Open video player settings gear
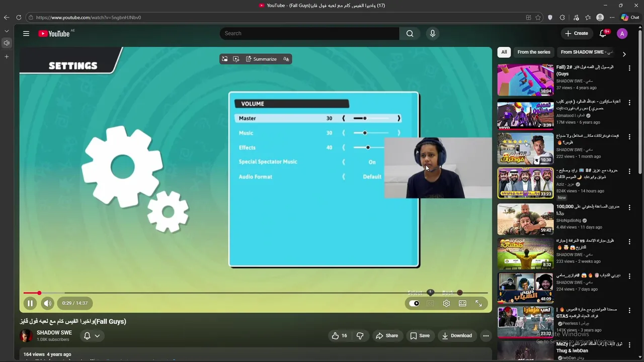Image resolution: width=644 pixels, height=362 pixels. point(446,303)
